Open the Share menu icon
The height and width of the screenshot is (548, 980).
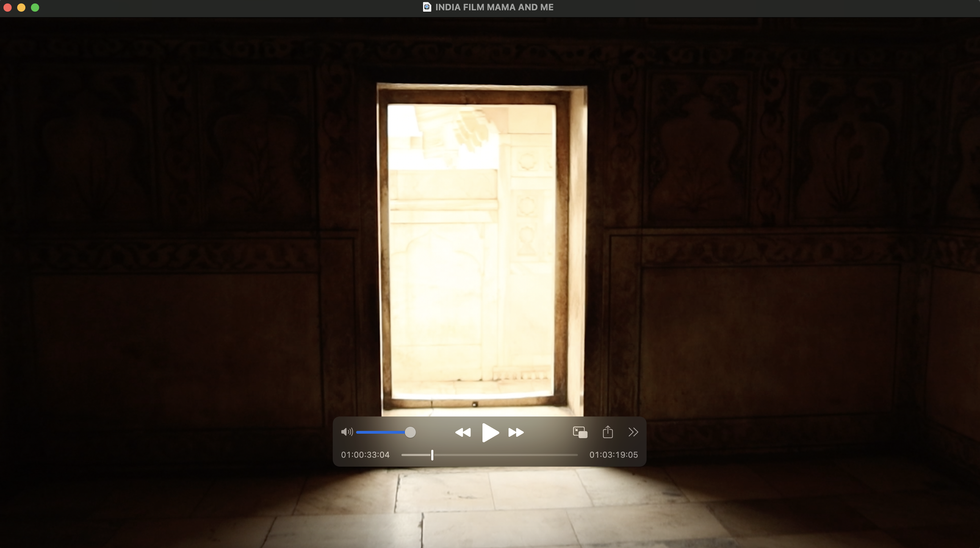tap(608, 432)
